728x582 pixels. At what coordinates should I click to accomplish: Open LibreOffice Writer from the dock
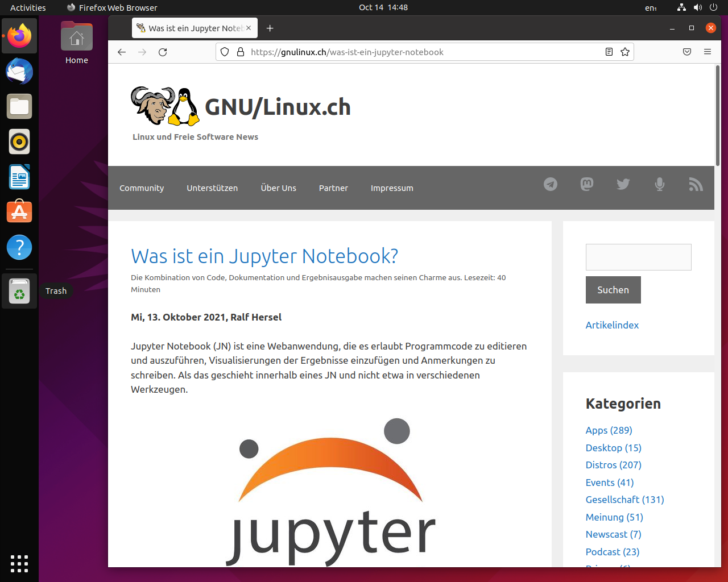19,177
